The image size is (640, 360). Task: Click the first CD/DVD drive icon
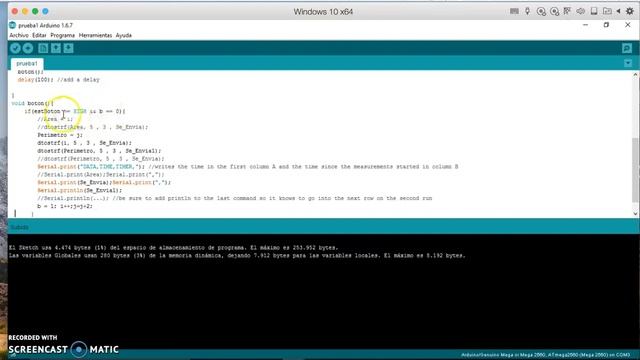tap(541, 11)
